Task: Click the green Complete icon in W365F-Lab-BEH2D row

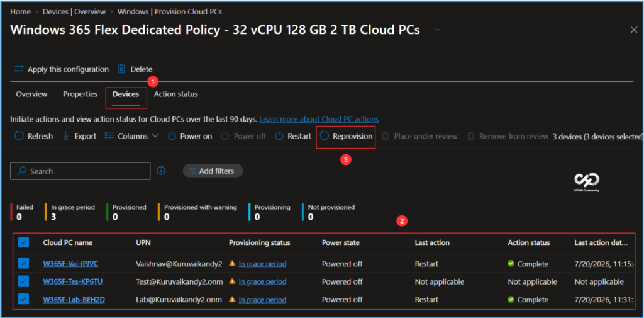Action: [511, 300]
